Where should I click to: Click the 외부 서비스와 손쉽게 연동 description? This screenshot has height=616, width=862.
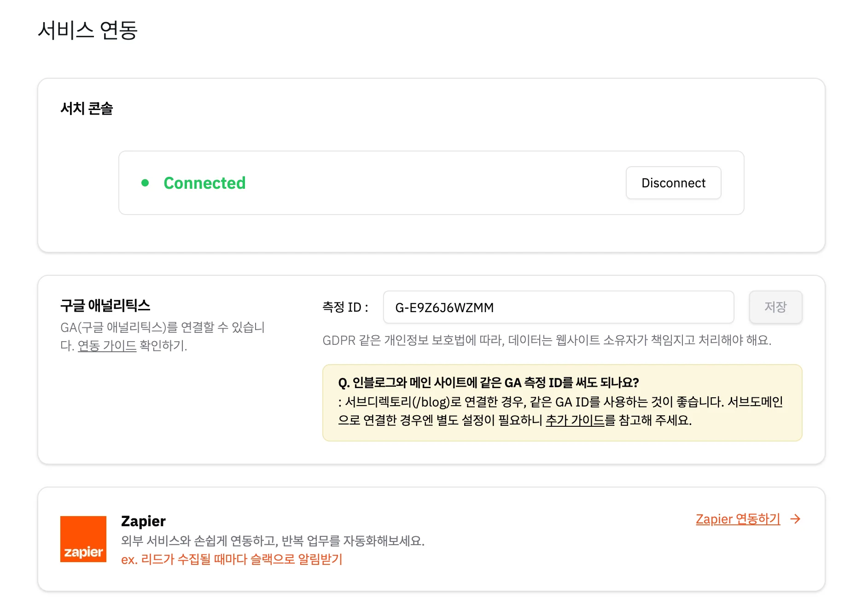[x=273, y=540]
